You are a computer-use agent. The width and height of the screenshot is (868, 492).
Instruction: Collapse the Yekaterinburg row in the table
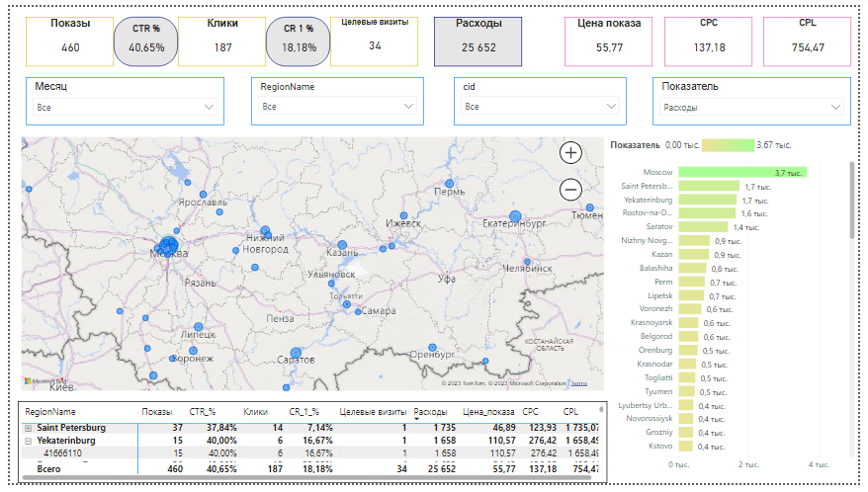click(x=28, y=441)
